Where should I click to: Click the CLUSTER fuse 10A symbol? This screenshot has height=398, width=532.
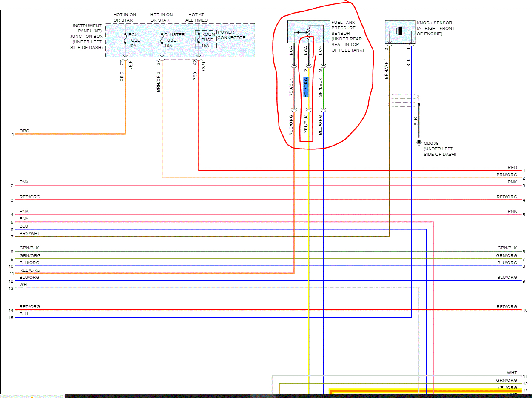[162, 39]
